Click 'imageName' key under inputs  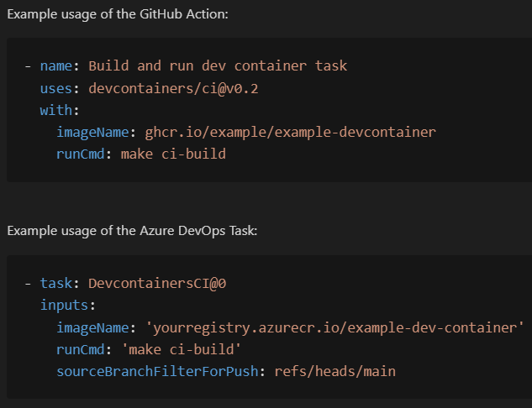click(92, 327)
